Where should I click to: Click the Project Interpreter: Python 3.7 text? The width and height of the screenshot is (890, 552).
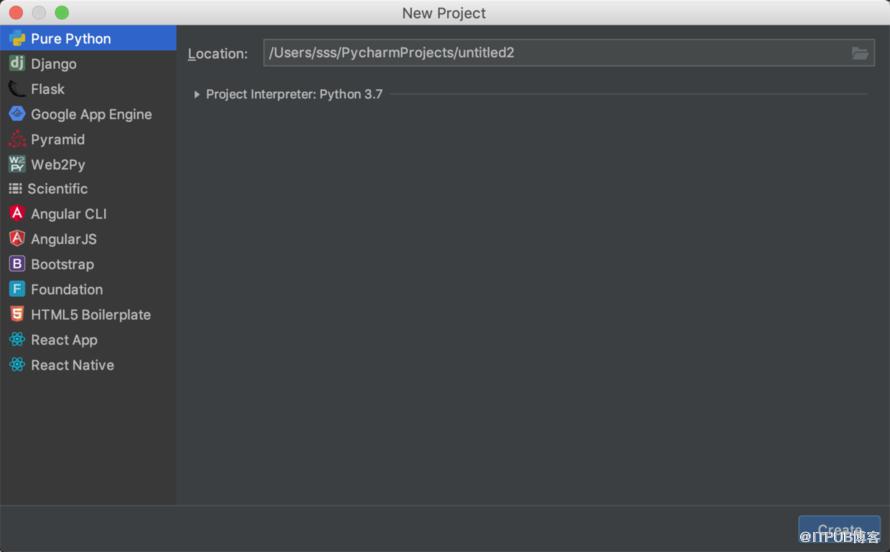point(294,94)
